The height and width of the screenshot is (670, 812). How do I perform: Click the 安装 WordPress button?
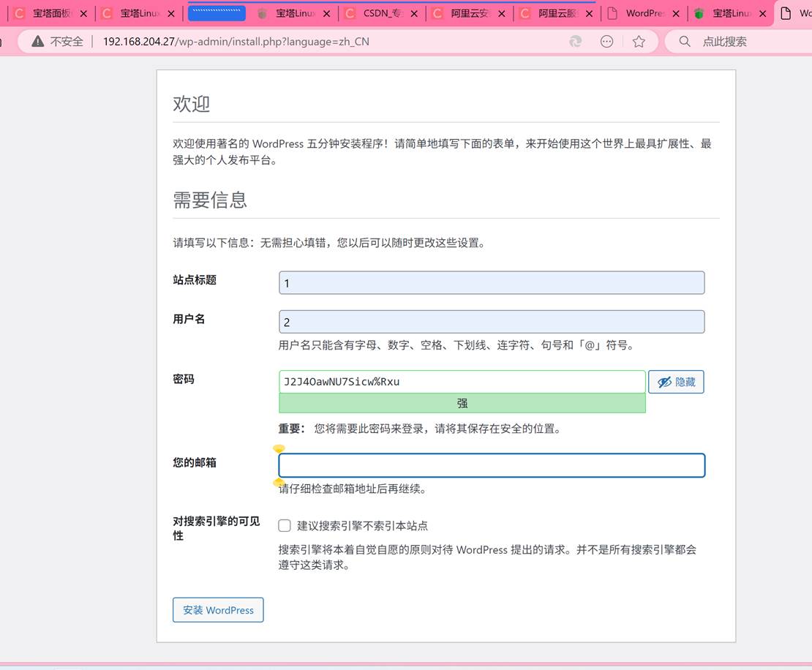pyautogui.click(x=218, y=610)
